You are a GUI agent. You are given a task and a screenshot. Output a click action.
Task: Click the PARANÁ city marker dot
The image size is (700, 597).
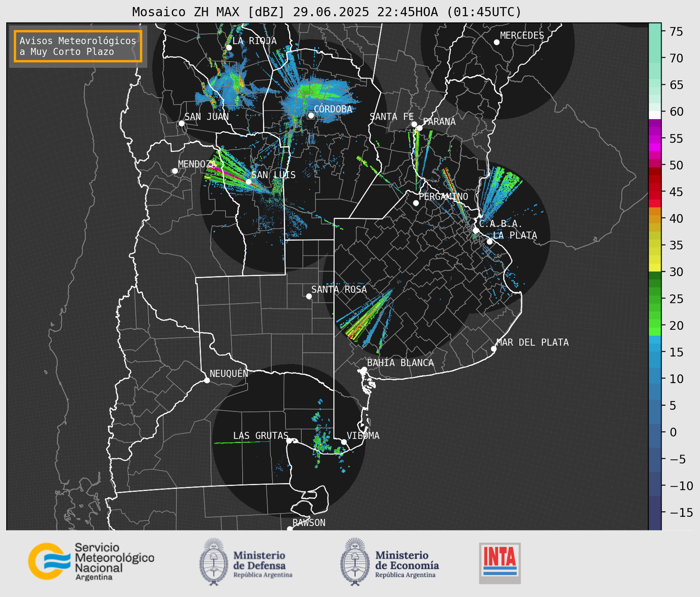point(420,128)
